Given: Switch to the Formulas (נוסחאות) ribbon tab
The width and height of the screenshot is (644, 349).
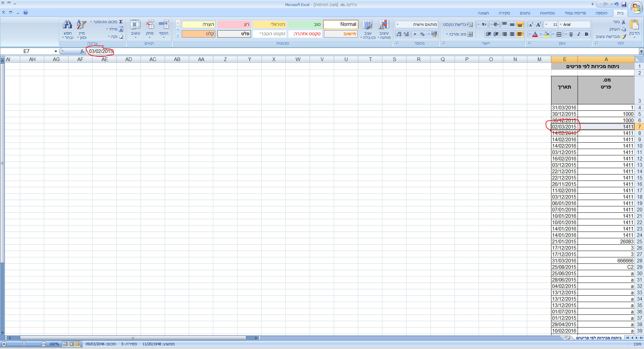Looking at the screenshot, I should (x=547, y=13).
